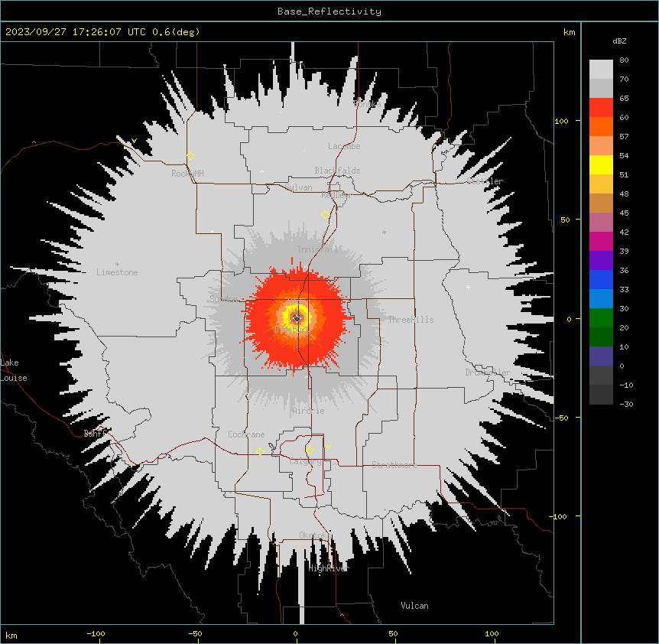
Task: Click the 50 tick on the bottom axis
Action: [x=393, y=633]
